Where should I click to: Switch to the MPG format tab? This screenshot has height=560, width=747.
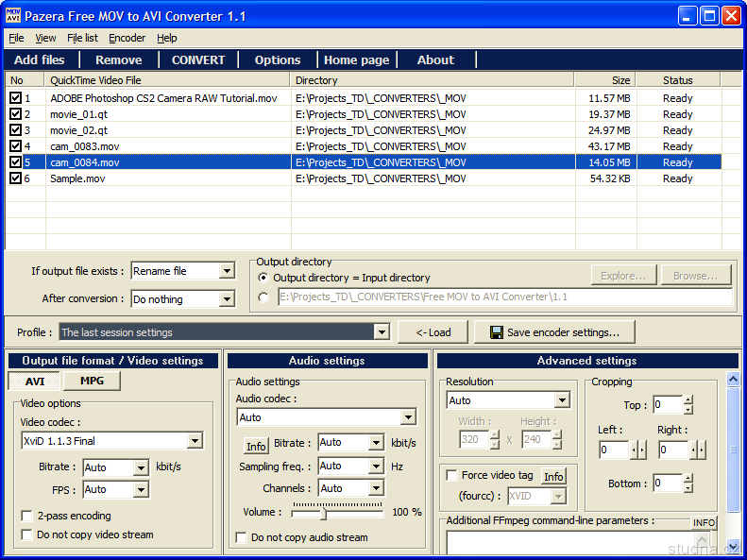click(x=92, y=381)
